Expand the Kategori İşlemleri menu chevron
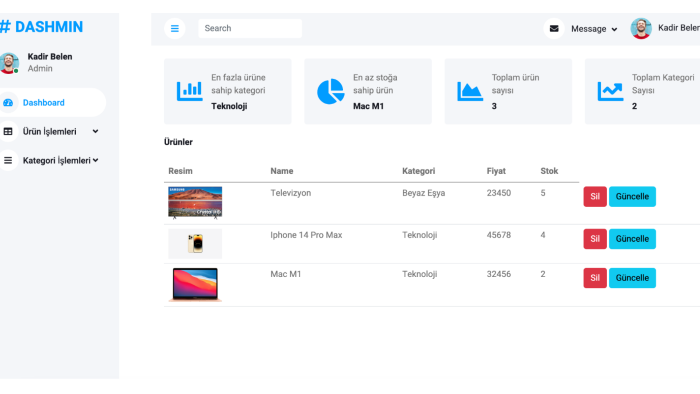The width and height of the screenshot is (700, 394). pyautogui.click(x=96, y=160)
